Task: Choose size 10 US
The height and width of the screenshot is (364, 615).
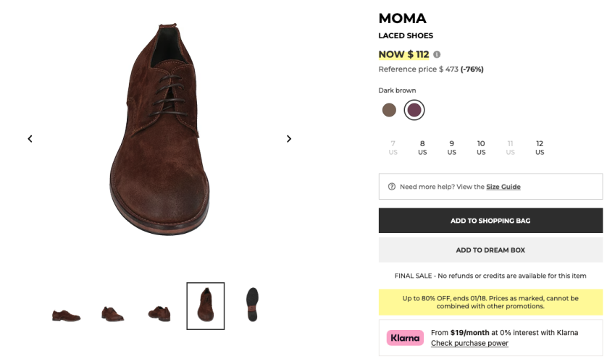Action: point(481,148)
